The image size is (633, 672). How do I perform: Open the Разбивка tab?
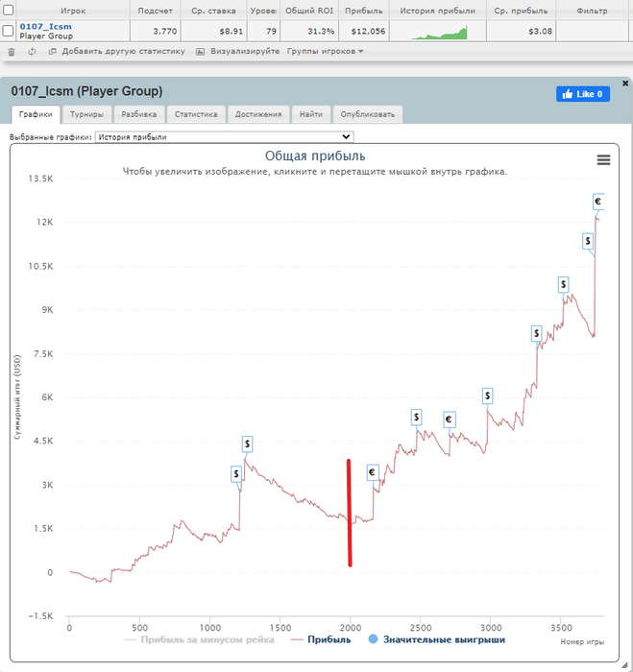click(139, 114)
